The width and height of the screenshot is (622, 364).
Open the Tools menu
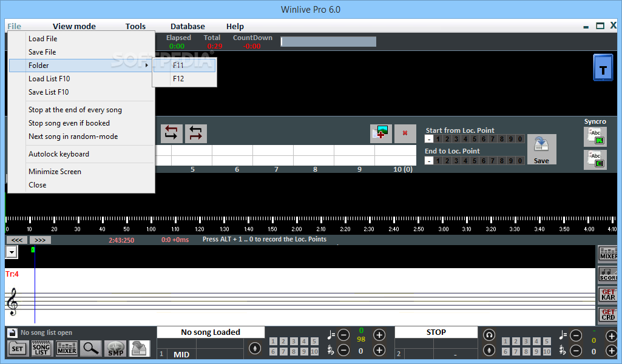136,27
